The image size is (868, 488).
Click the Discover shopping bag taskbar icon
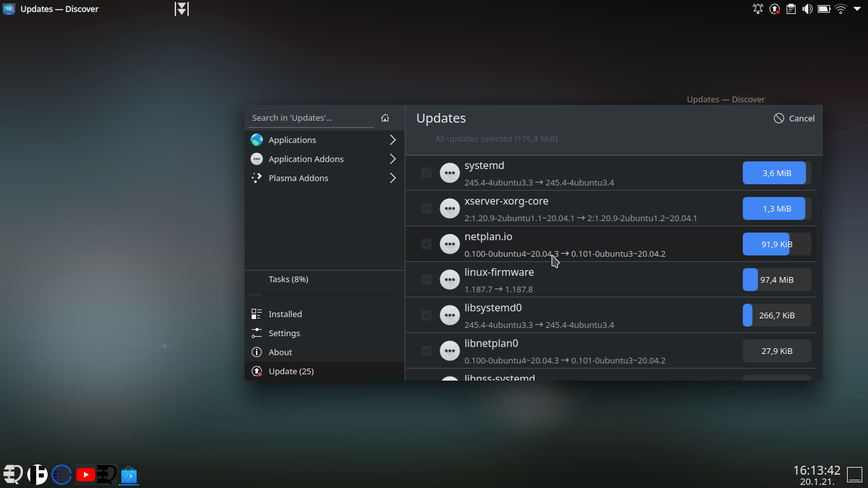(x=129, y=475)
